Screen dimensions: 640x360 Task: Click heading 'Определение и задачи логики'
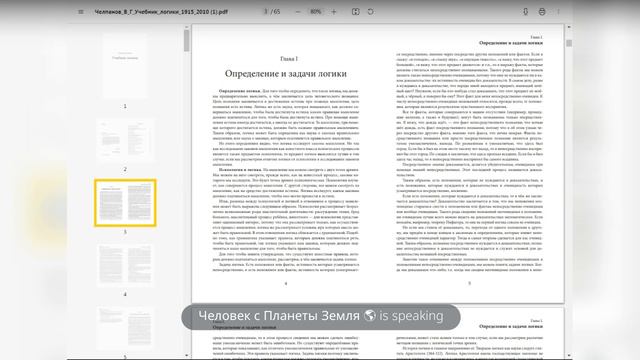[286, 74]
